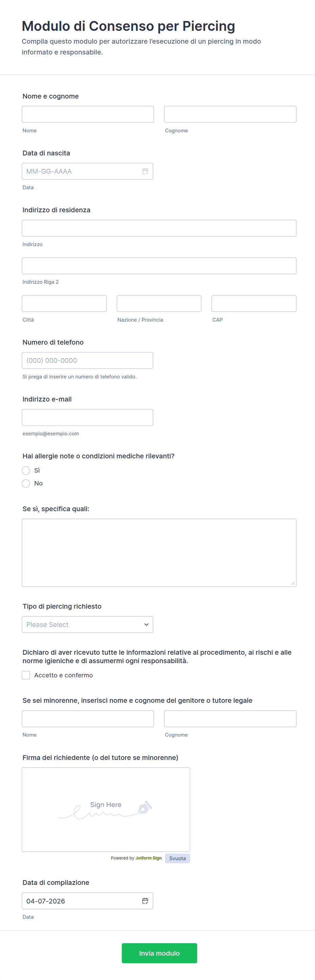The image size is (315, 980).
Task: Select 'Sì' for allergies question
Action: click(26, 470)
